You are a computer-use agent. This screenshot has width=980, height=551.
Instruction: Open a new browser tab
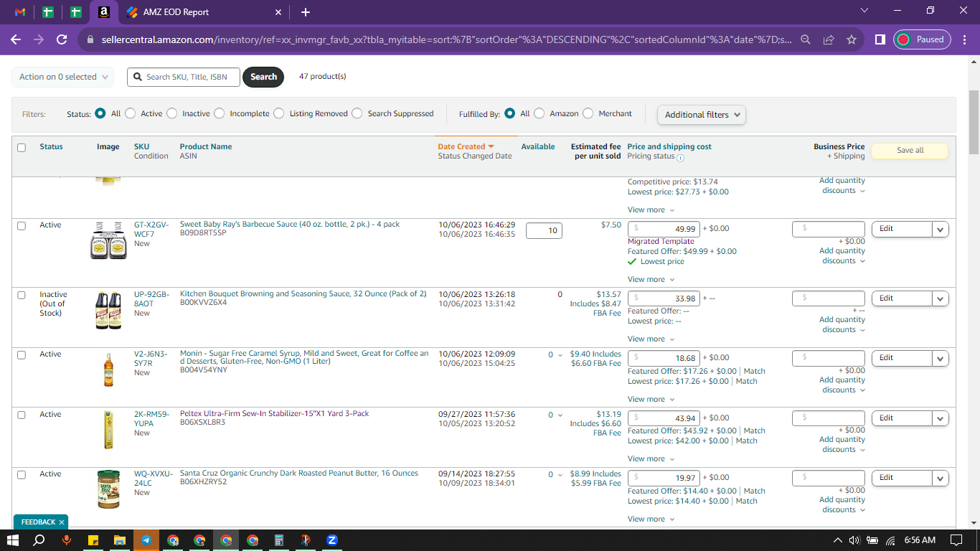pos(306,12)
